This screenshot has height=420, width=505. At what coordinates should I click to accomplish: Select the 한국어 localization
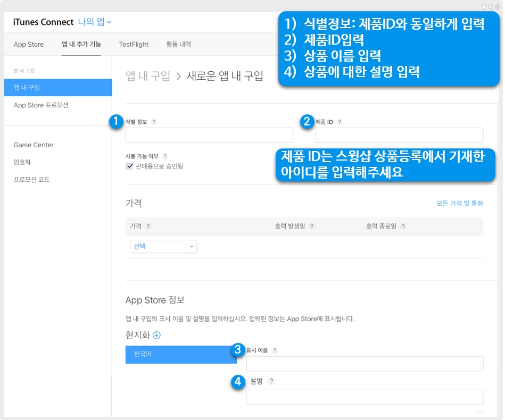pyautogui.click(x=181, y=355)
